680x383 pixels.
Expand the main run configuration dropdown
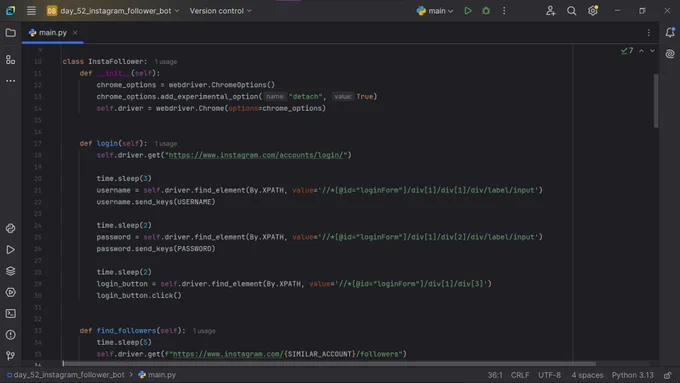click(435, 11)
